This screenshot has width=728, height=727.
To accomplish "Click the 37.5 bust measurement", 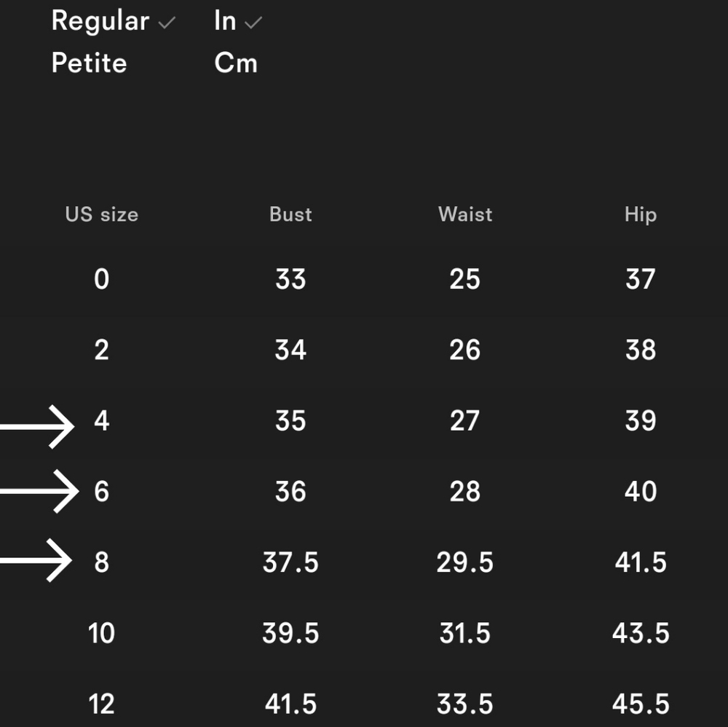I will (x=290, y=562).
